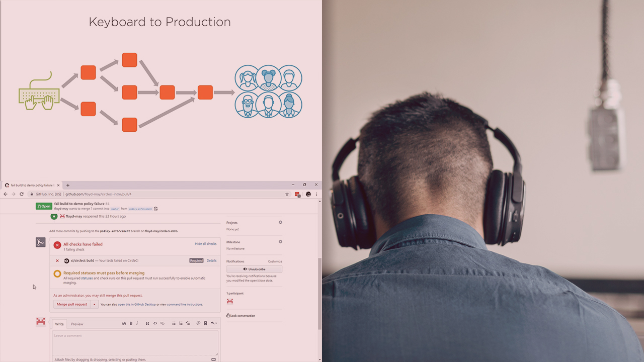Click the Milestone gear icon

[x=280, y=241]
